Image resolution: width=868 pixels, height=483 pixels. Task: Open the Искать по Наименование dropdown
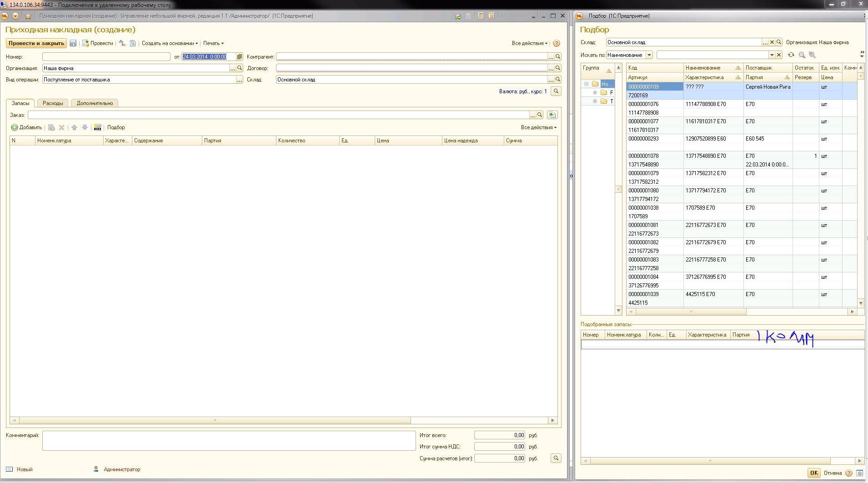[x=649, y=55]
